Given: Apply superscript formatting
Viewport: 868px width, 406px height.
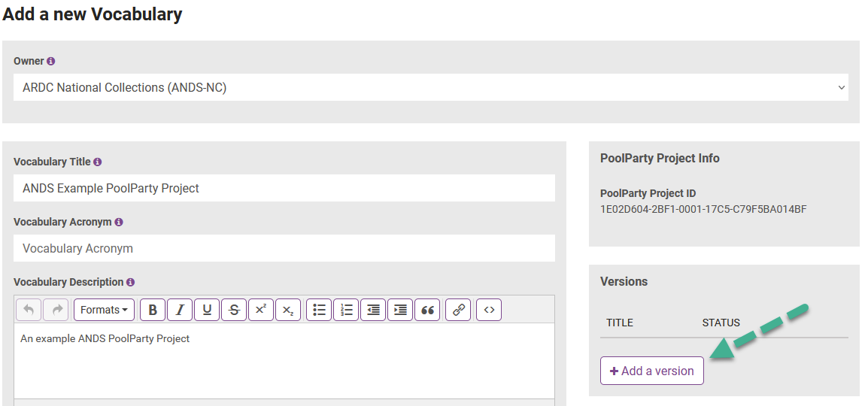Looking at the screenshot, I should pos(261,310).
